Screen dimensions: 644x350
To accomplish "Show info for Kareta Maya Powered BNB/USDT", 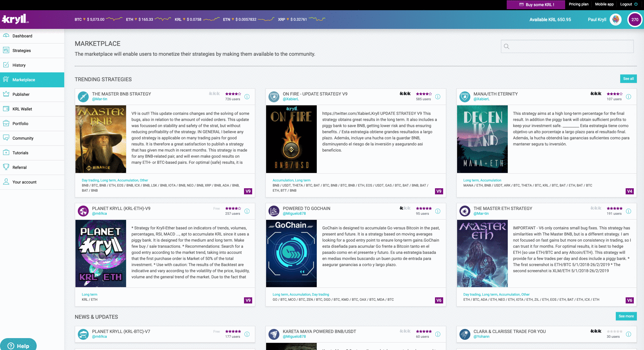I will [438, 334].
